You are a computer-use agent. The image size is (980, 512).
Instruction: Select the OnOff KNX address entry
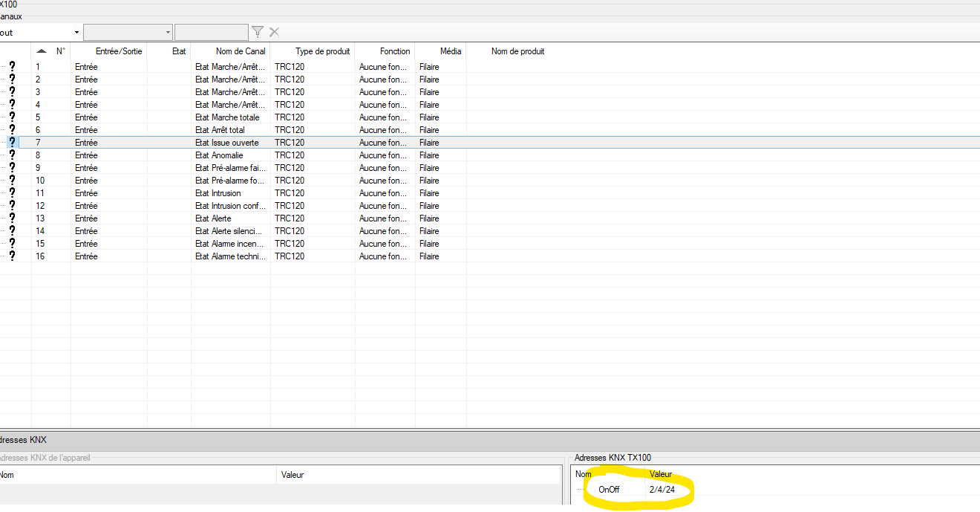coord(609,490)
